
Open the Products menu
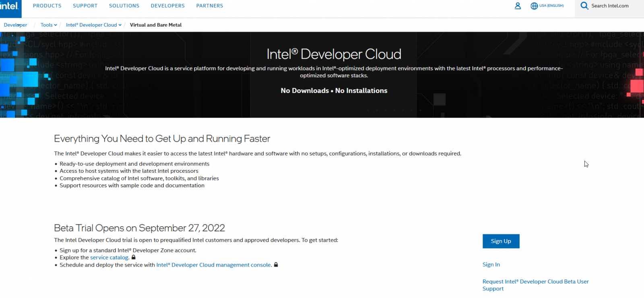pos(47,6)
